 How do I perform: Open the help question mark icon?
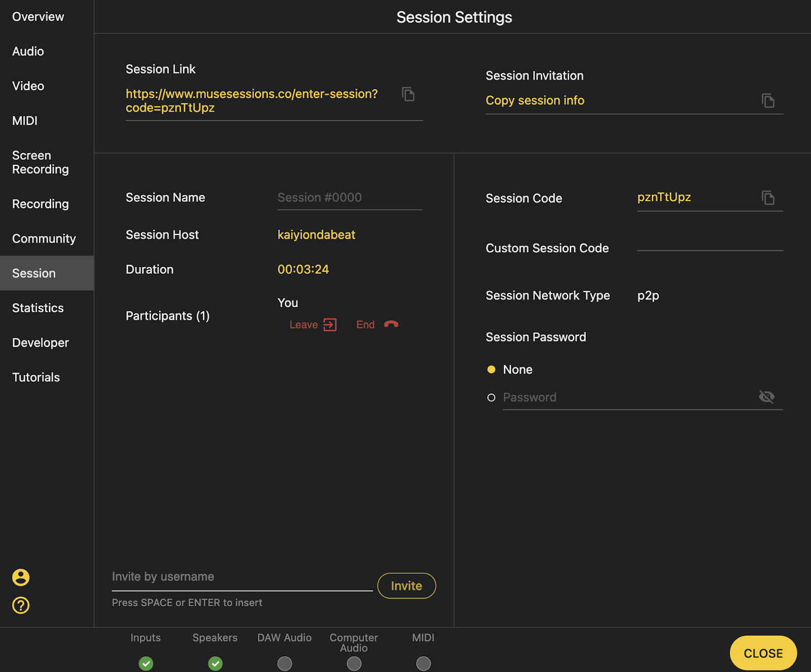click(x=21, y=605)
